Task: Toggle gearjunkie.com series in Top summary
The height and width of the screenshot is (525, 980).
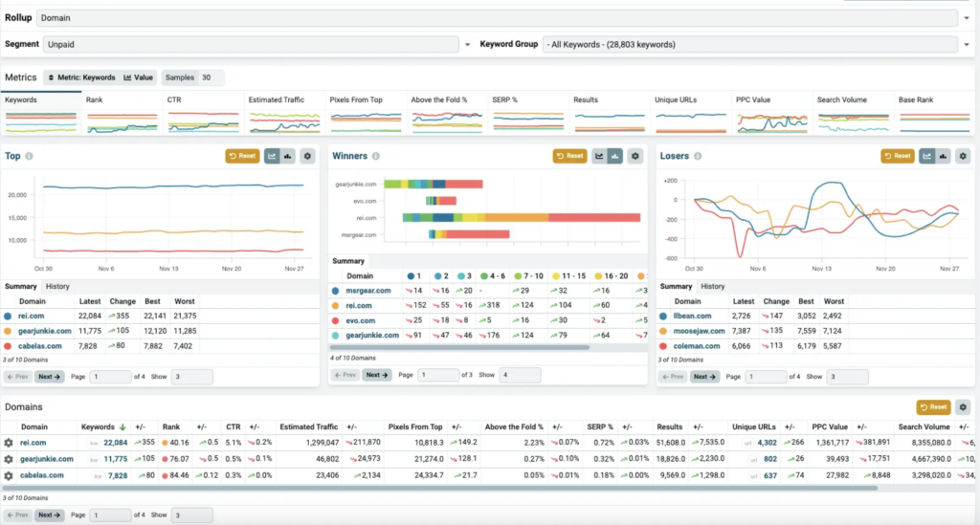Action: coord(8,331)
